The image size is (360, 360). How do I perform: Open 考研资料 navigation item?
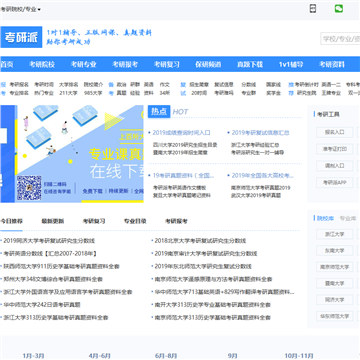(x=332, y=64)
